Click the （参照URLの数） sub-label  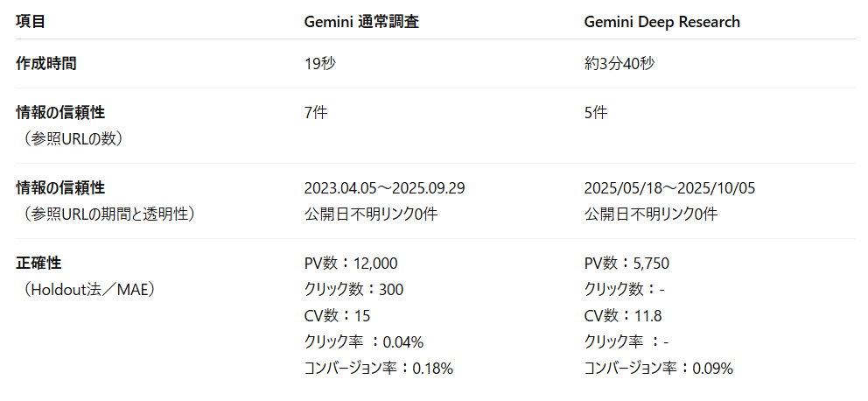pos(73,138)
